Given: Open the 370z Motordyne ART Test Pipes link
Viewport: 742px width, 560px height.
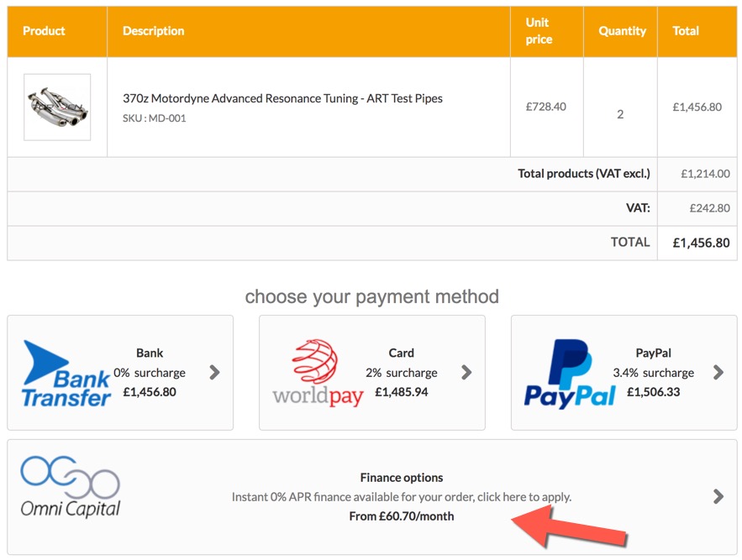Looking at the screenshot, I should coord(282,98).
